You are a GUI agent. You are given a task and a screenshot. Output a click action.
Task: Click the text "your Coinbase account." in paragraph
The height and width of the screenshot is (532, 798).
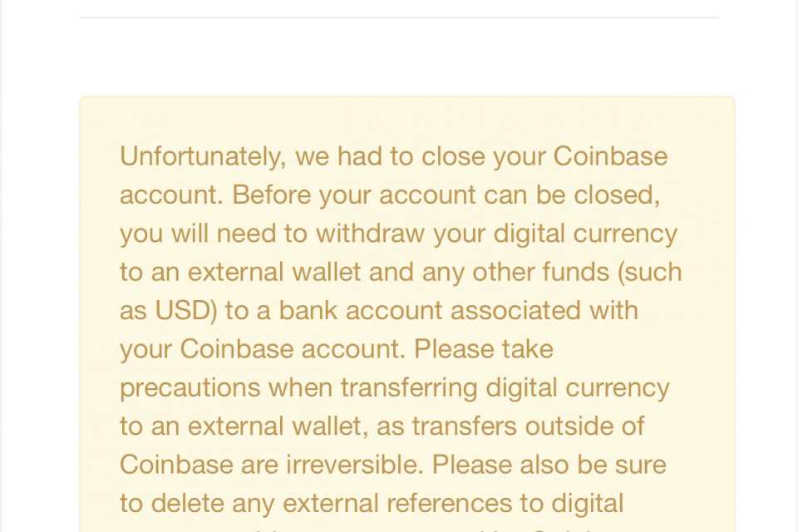coord(263,350)
